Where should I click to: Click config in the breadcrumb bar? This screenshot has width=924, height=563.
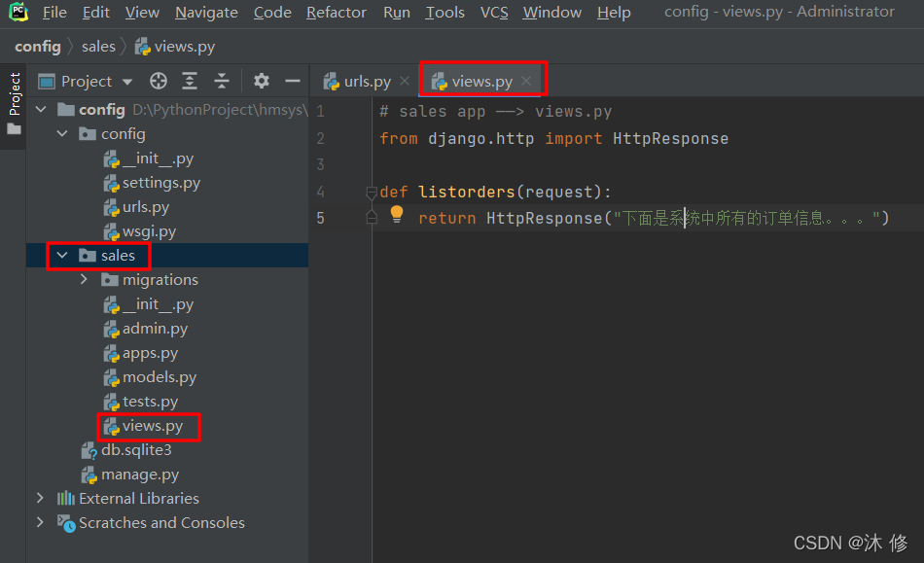(x=38, y=47)
